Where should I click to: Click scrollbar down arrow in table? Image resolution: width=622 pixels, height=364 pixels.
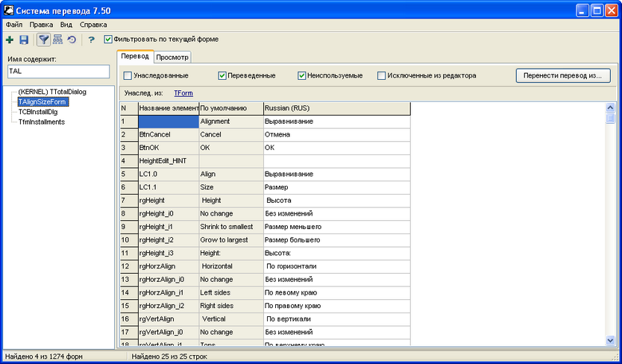610,340
